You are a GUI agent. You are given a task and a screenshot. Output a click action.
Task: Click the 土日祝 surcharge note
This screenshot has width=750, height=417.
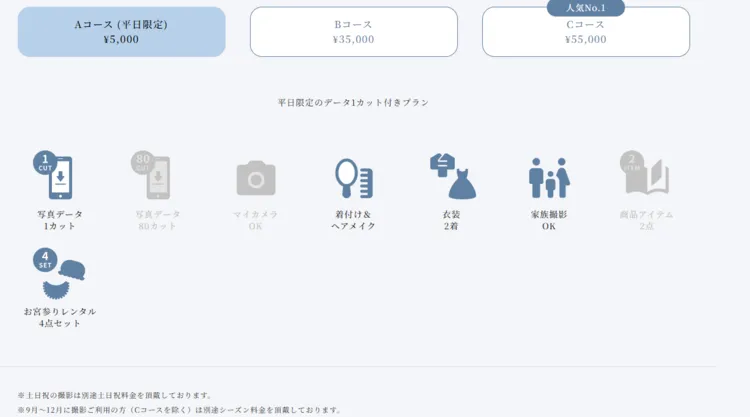click(115, 395)
